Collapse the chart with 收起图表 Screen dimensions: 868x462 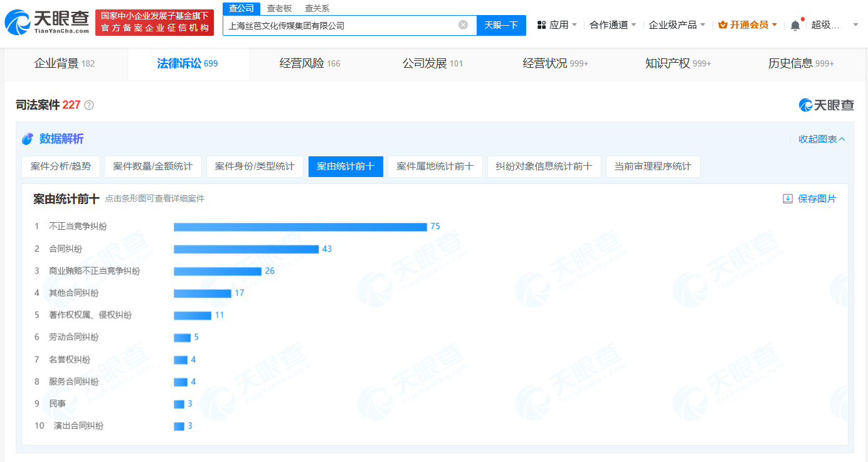pos(822,139)
